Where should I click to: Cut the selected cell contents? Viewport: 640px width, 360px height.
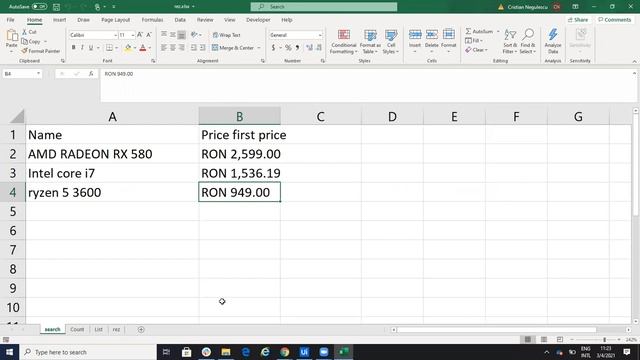tap(29, 32)
